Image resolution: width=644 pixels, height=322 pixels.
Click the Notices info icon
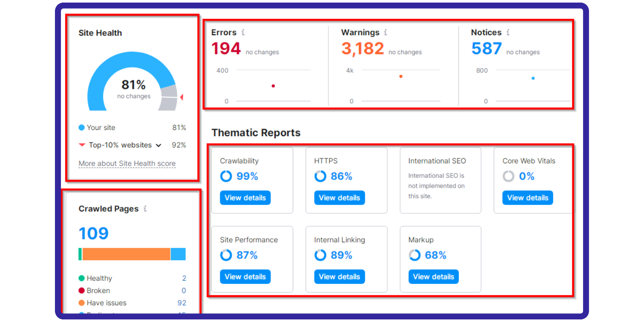508,32
